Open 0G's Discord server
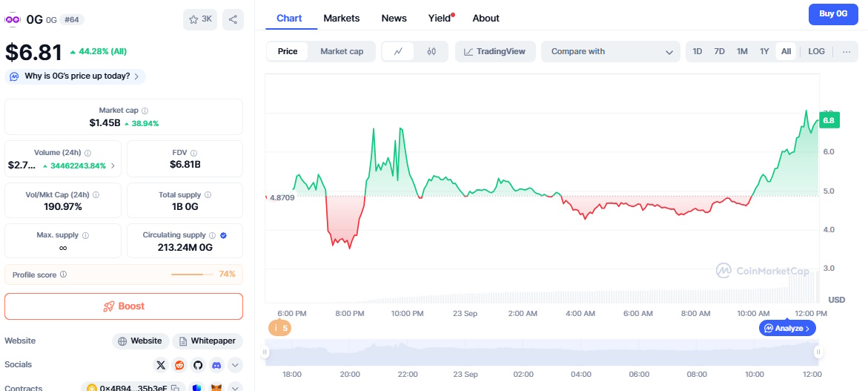 point(216,365)
